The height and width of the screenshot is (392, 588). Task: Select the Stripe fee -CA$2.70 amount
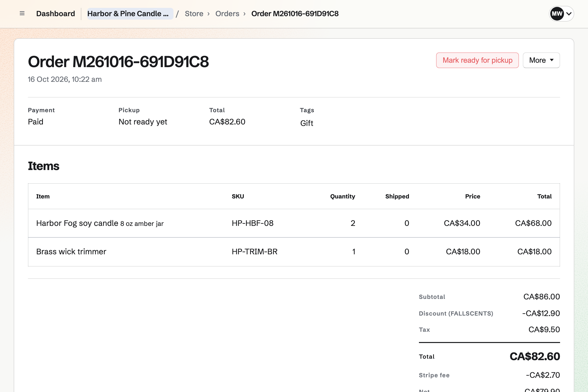(x=543, y=375)
